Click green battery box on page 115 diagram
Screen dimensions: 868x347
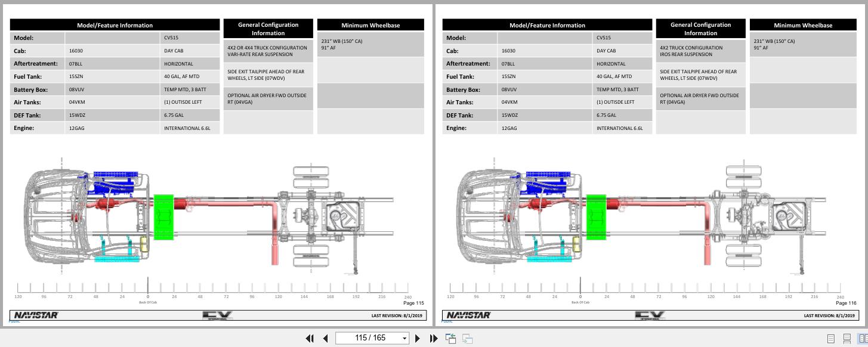pyautogui.click(x=163, y=217)
